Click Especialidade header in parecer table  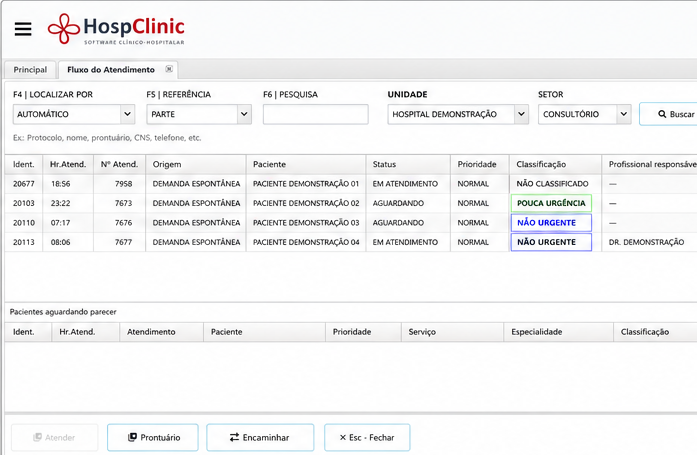point(558,332)
